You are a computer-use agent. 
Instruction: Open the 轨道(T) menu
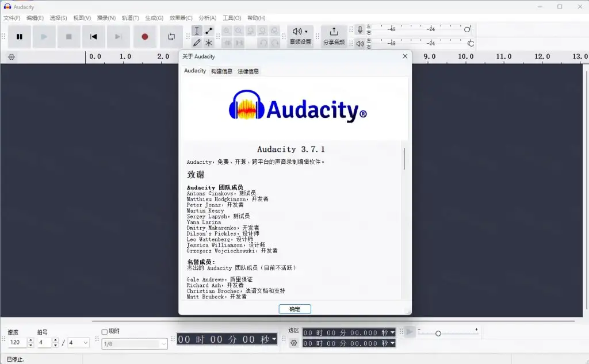click(131, 18)
